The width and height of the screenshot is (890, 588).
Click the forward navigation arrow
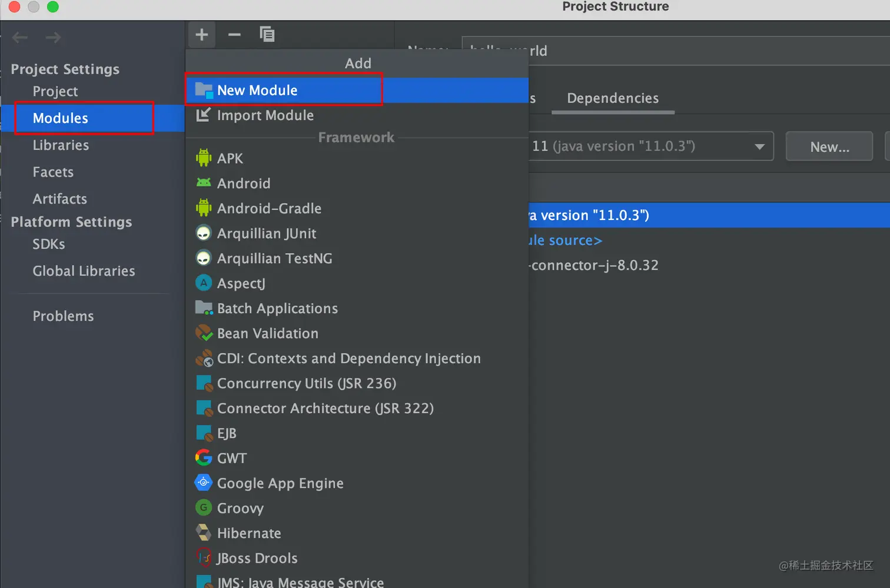(53, 38)
